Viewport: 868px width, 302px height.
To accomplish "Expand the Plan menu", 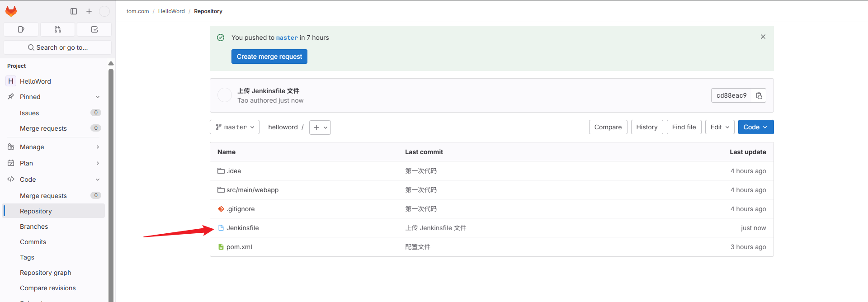I will [x=98, y=163].
